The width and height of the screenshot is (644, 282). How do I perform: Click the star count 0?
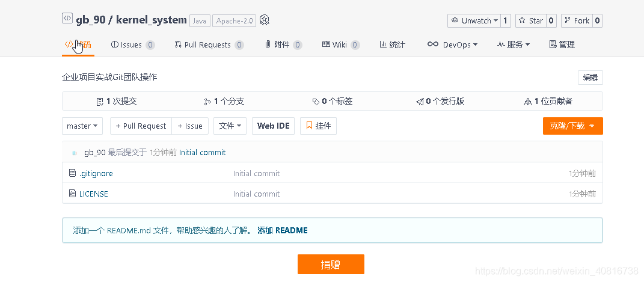[x=551, y=20]
